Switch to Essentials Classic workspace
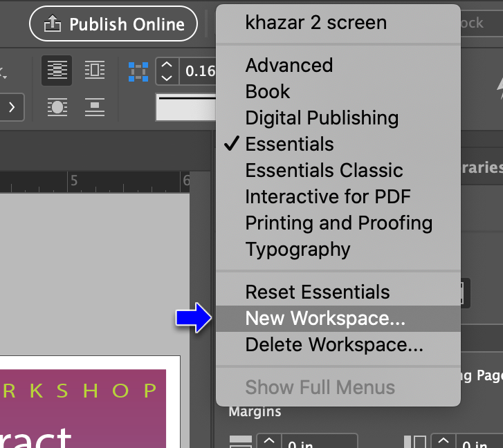This screenshot has width=503, height=448. pos(338,171)
